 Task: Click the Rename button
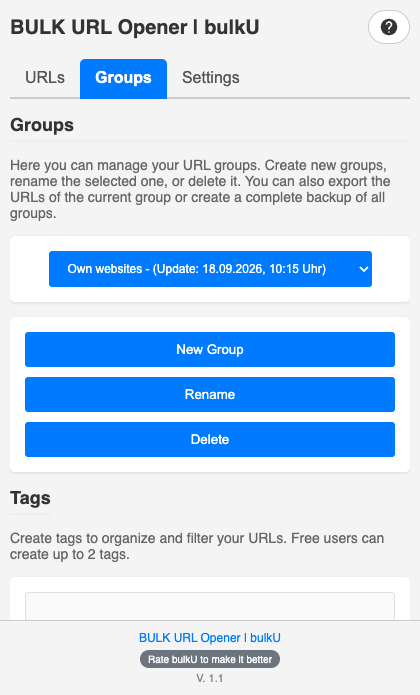click(210, 394)
